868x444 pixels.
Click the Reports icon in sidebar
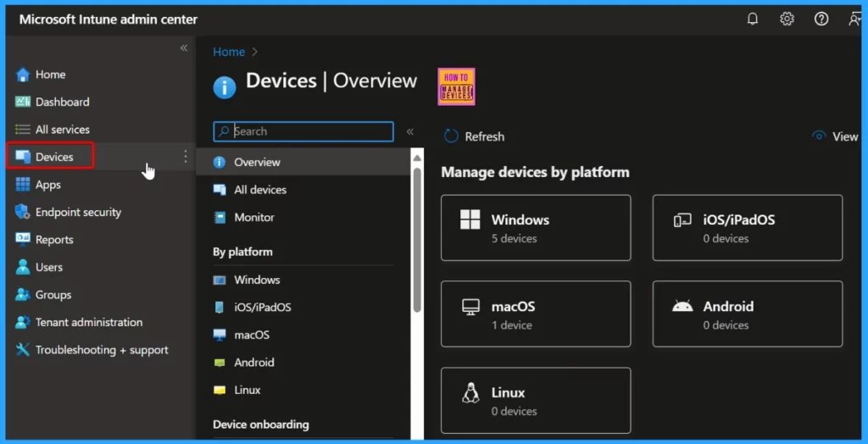[x=23, y=240]
